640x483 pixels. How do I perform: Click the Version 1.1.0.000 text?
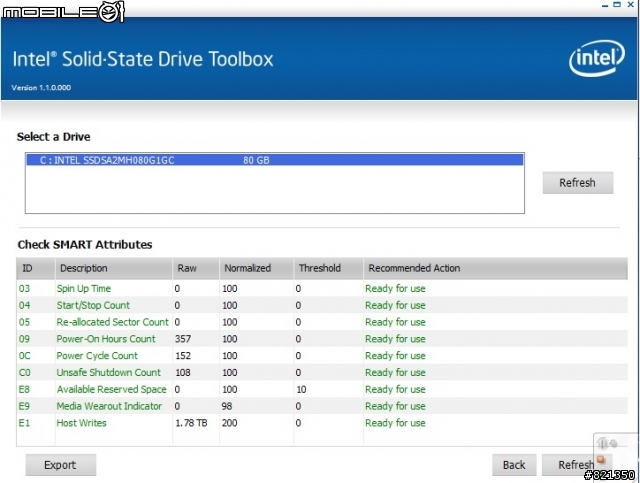[x=41, y=87]
